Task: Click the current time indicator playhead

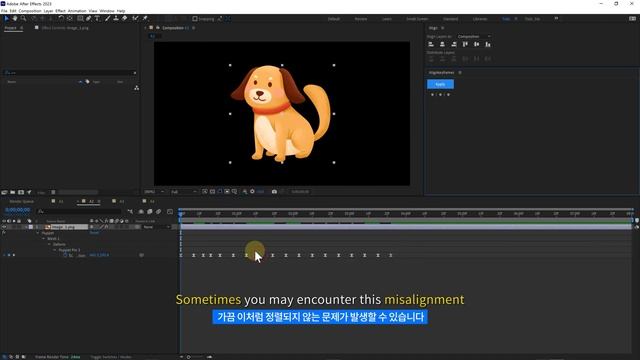Action: coord(180,213)
